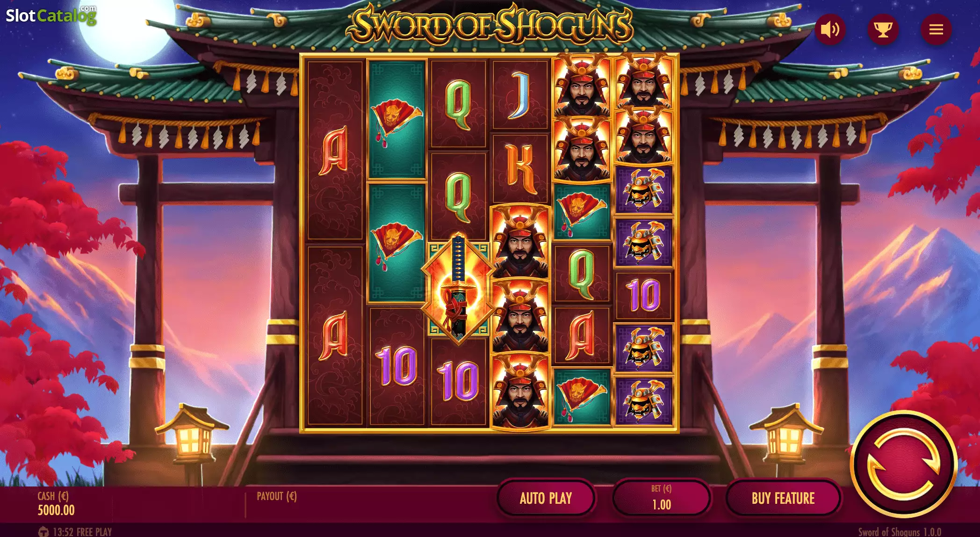Click the top-right shogun warrior symbol
This screenshot has height=537, width=980.
[x=644, y=83]
